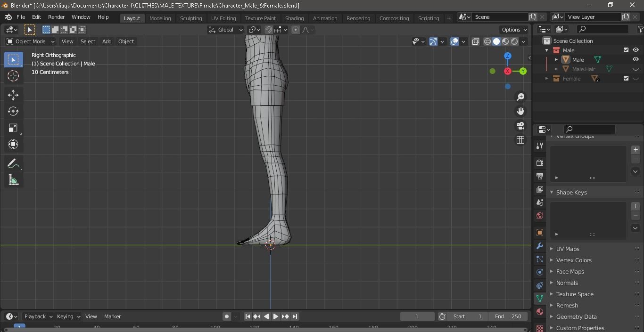Image resolution: width=644 pixels, height=332 pixels.
Task: Toggle viewport gizmos
Action: click(x=433, y=41)
